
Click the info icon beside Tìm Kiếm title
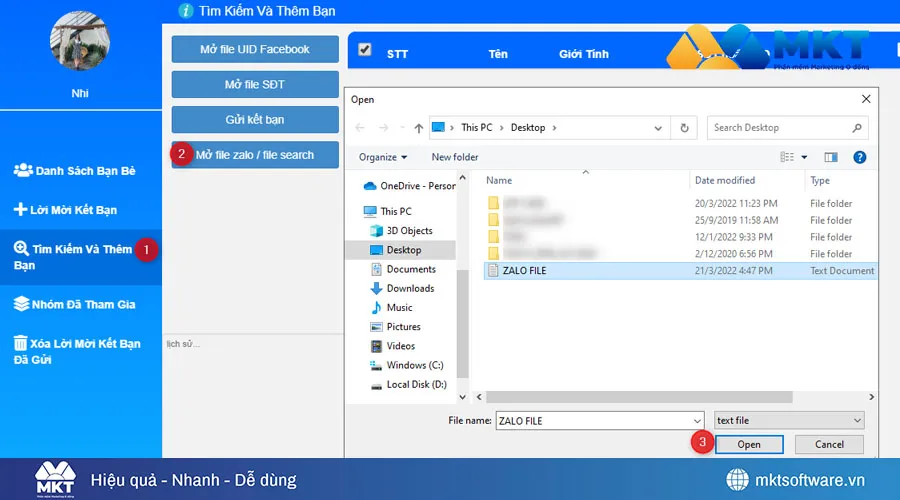pyautogui.click(x=185, y=11)
